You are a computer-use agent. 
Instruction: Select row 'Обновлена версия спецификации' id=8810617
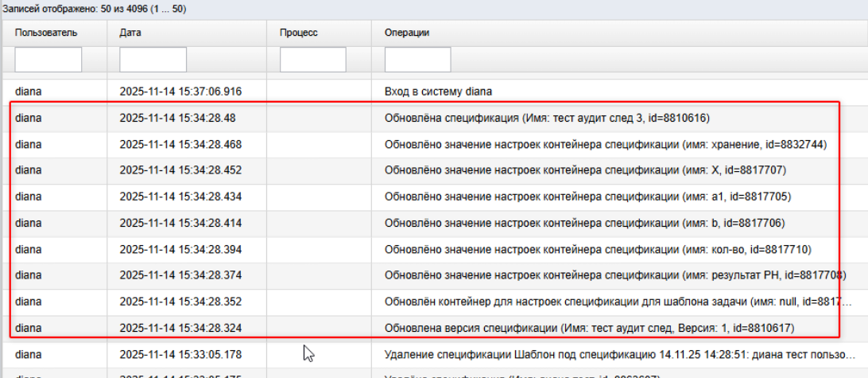click(434, 329)
